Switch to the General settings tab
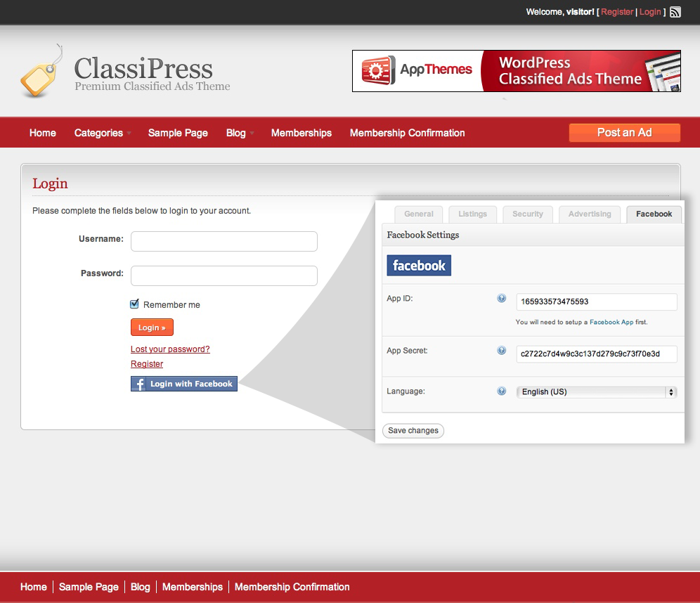Viewport: 700px width, 603px height. pyautogui.click(x=419, y=214)
